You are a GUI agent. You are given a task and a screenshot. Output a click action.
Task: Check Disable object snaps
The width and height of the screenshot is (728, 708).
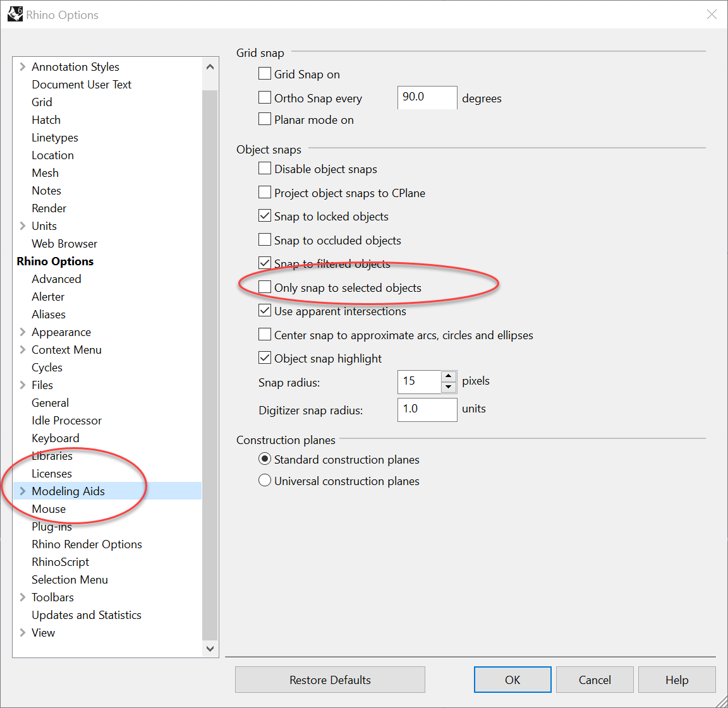[x=265, y=169]
